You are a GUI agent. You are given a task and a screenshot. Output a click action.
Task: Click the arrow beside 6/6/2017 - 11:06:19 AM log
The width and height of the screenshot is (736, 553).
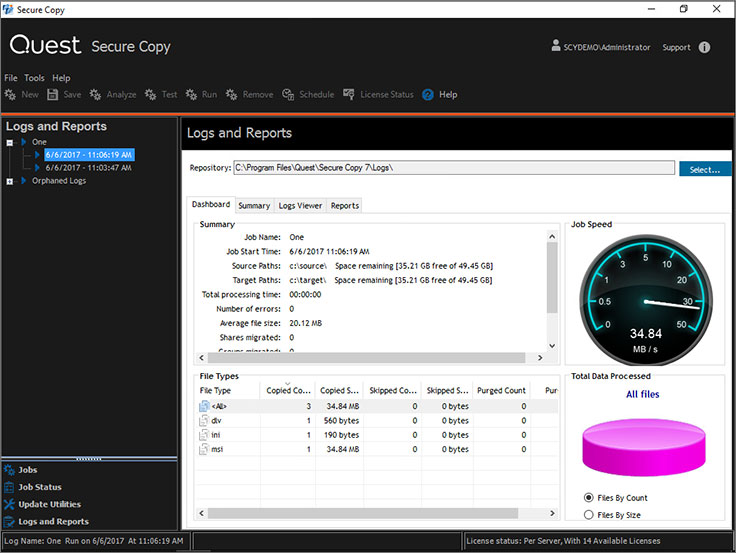[x=37, y=154]
